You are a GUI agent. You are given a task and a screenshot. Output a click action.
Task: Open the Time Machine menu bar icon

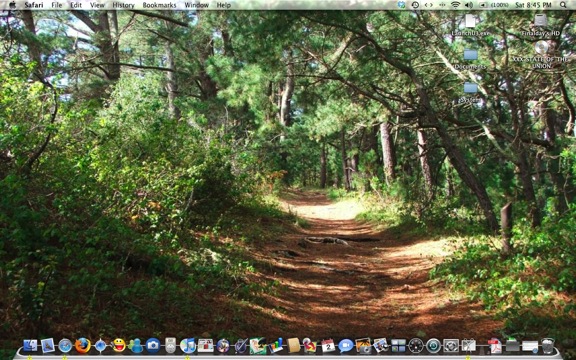tap(415, 5)
